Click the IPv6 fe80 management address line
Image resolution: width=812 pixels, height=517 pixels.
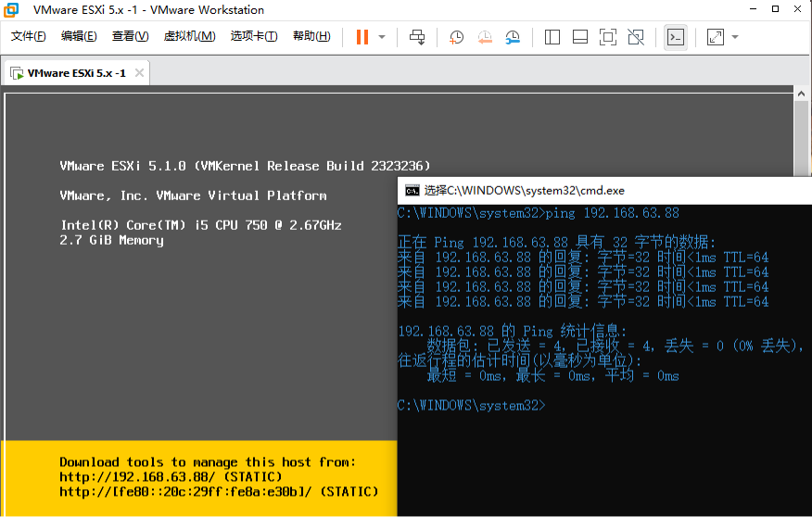tap(219, 492)
